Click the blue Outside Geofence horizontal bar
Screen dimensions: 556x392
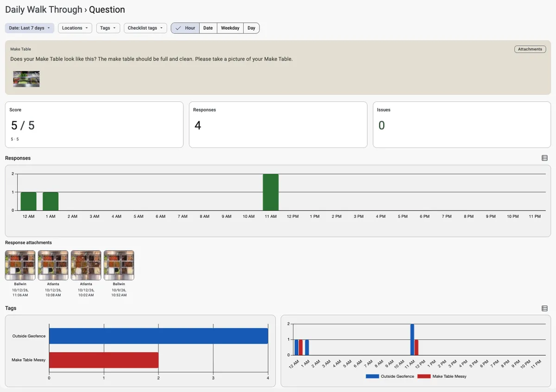(158, 336)
